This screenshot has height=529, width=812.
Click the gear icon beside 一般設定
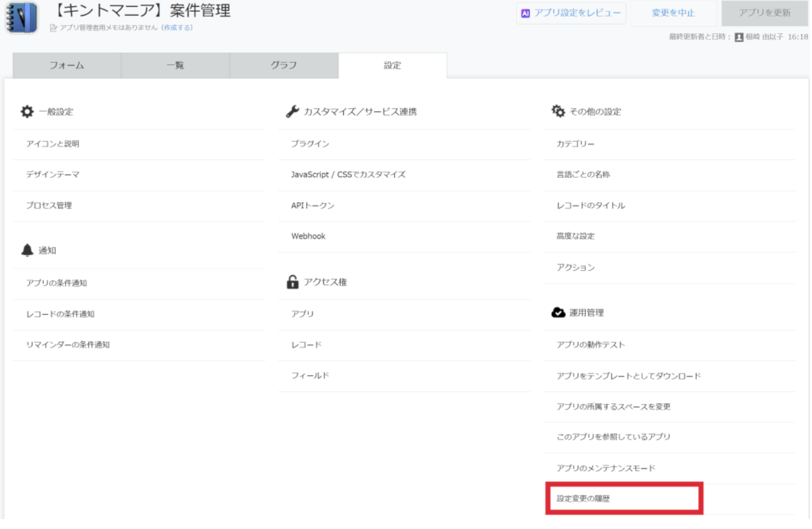(x=27, y=111)
